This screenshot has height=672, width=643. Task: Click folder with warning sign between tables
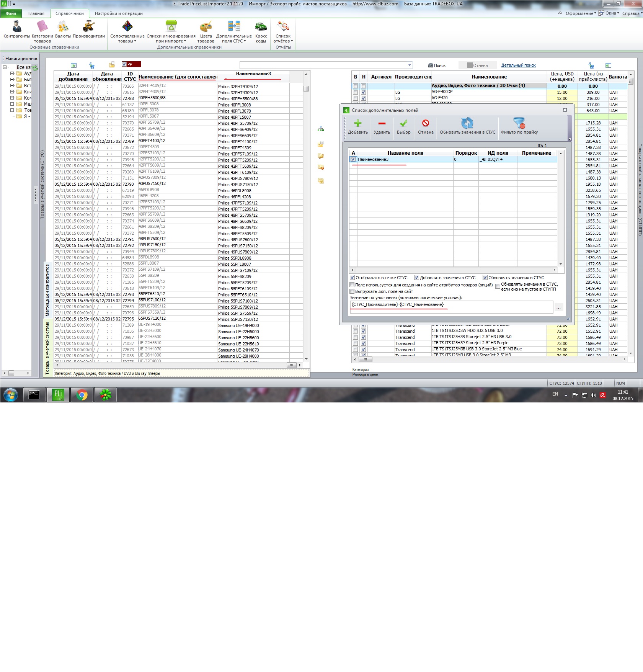pyautogui.click(x=321, y=180)
